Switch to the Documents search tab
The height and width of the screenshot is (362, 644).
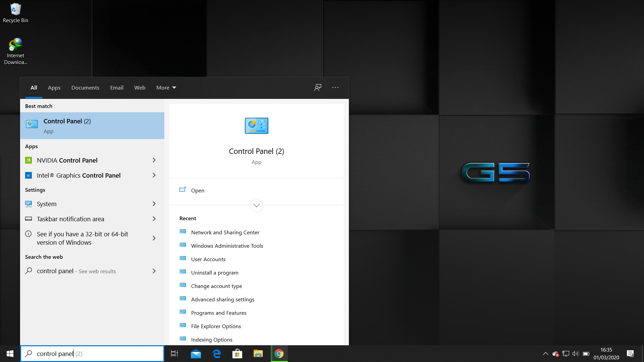pyautogui.click(x=85, y=87)
